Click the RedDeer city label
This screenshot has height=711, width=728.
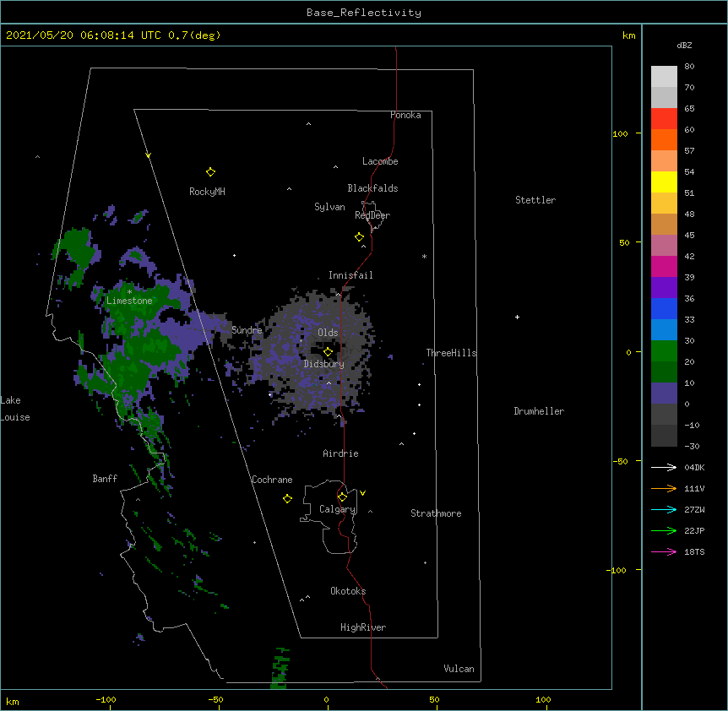[x=372, y=215]
